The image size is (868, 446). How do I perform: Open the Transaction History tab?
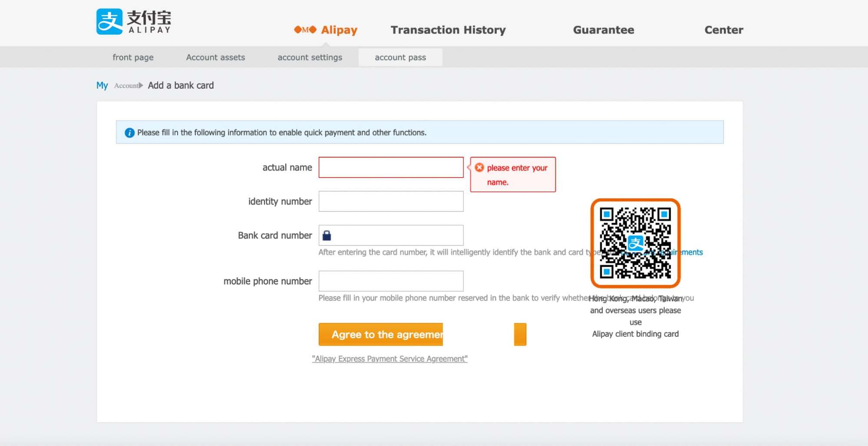[x=448, y=30]
